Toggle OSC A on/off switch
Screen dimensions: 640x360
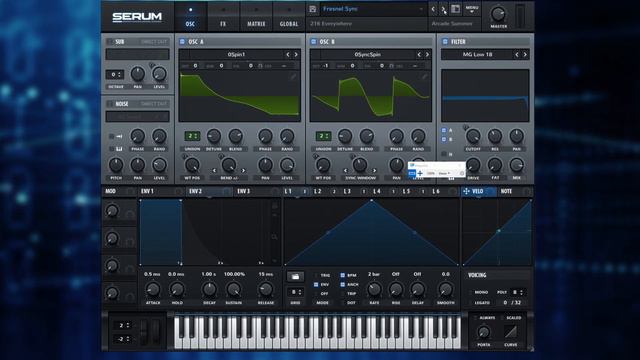click(182, 42)
